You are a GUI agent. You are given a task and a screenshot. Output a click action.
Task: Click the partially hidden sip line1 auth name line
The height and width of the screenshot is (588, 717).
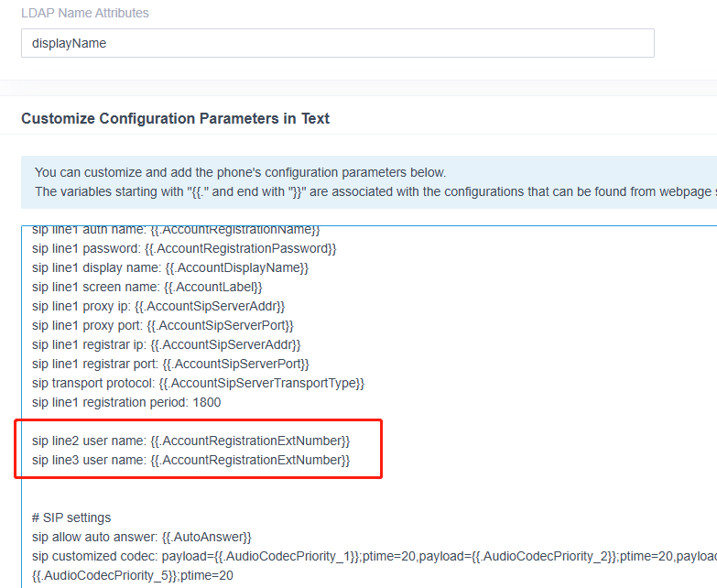coord(176,231)
